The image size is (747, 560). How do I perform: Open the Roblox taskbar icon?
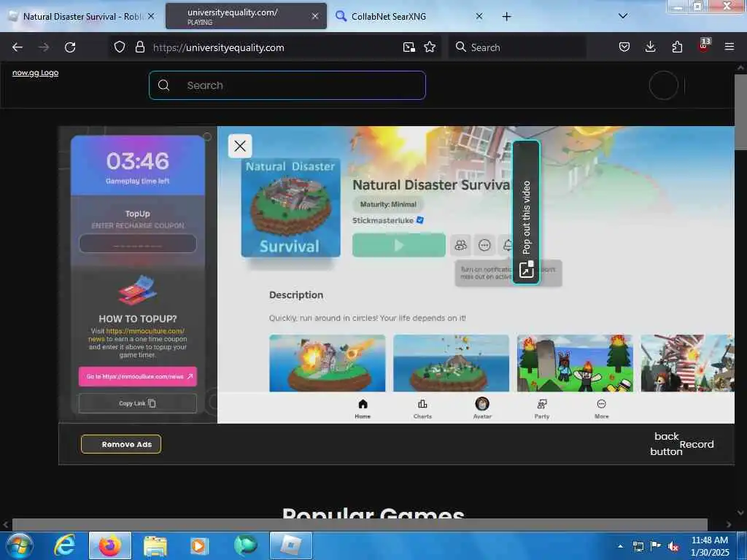click(290, 545)
